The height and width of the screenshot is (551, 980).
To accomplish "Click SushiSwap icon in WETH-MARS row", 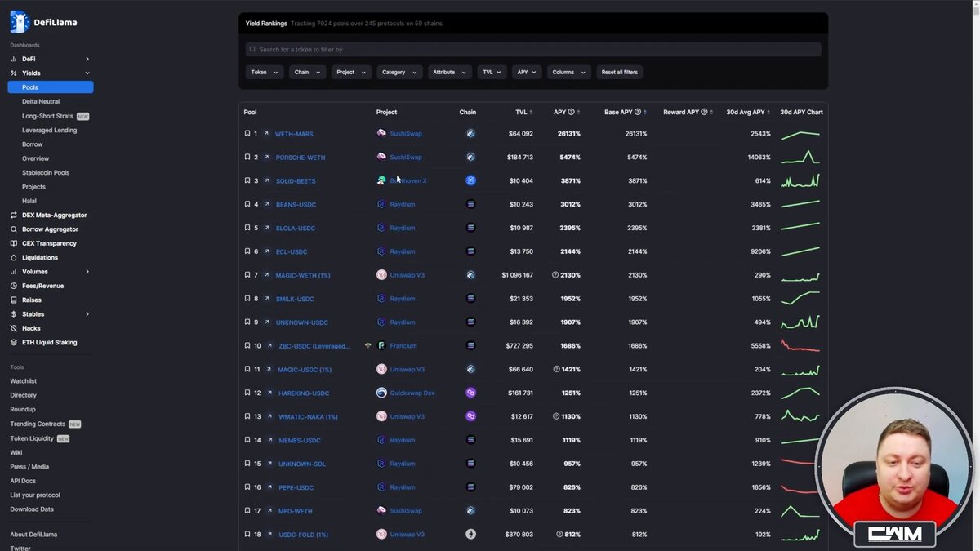I will coord(381,133).
